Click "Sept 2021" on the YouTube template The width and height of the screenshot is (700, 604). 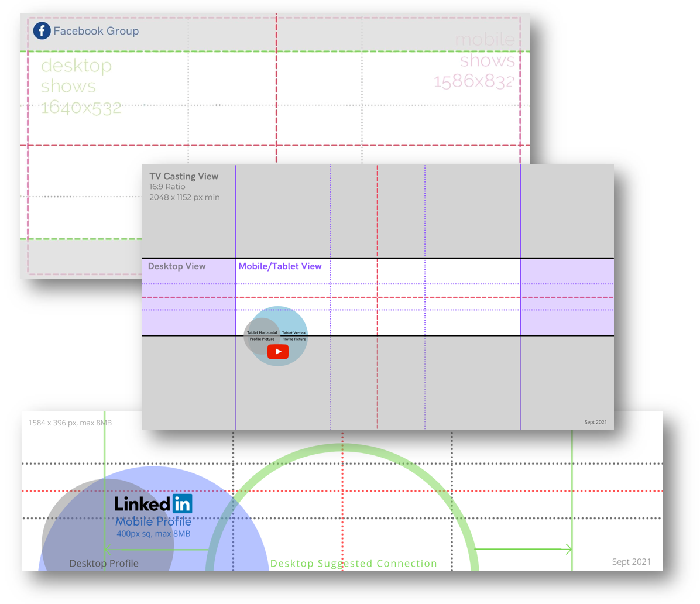click(596, 422)
